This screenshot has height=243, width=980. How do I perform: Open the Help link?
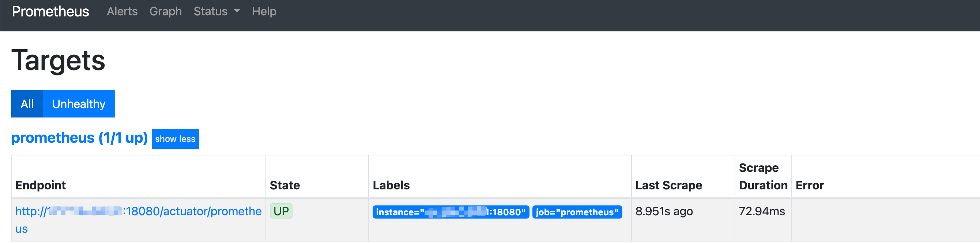click(x=264, y=11)
